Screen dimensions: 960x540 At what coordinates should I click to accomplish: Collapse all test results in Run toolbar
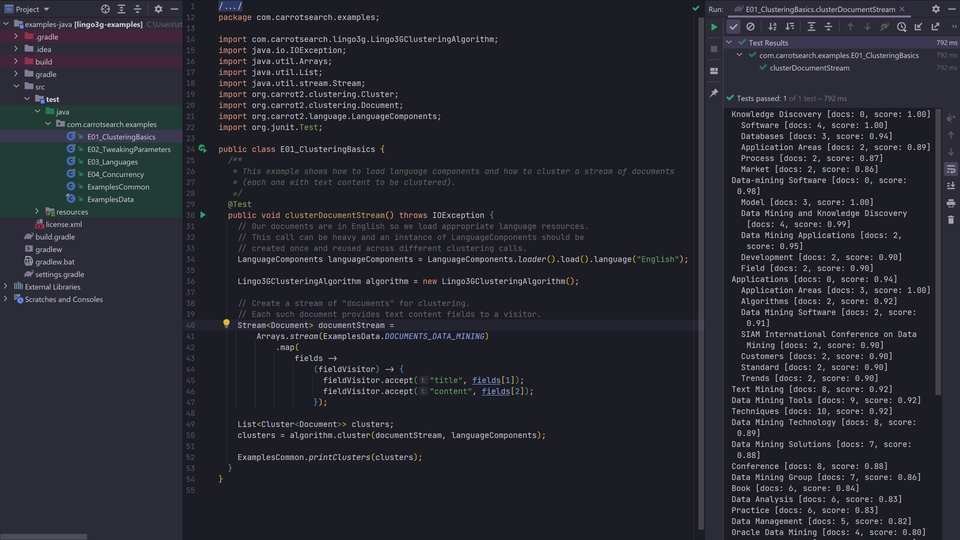828,27
